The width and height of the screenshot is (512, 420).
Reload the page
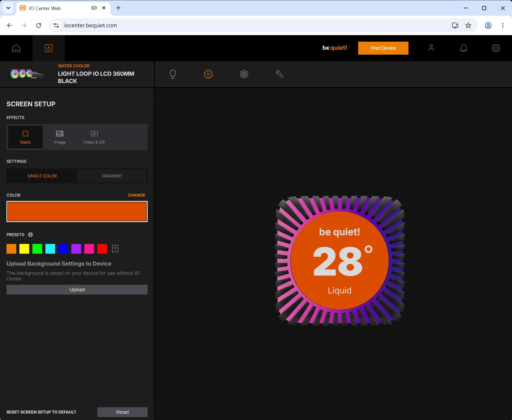click(39, 25)
